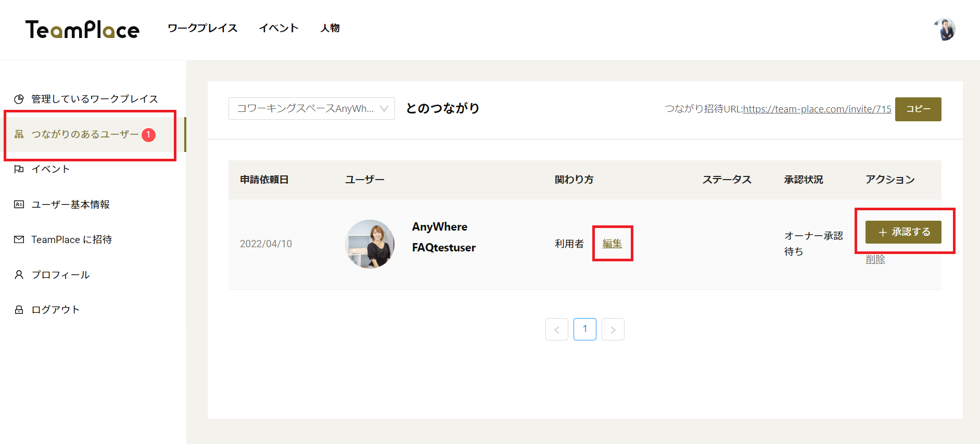Screen dimensions: 980x444
Task: Go to the previous page arrow
Action: pyautogui.click(x=556, y=329)
